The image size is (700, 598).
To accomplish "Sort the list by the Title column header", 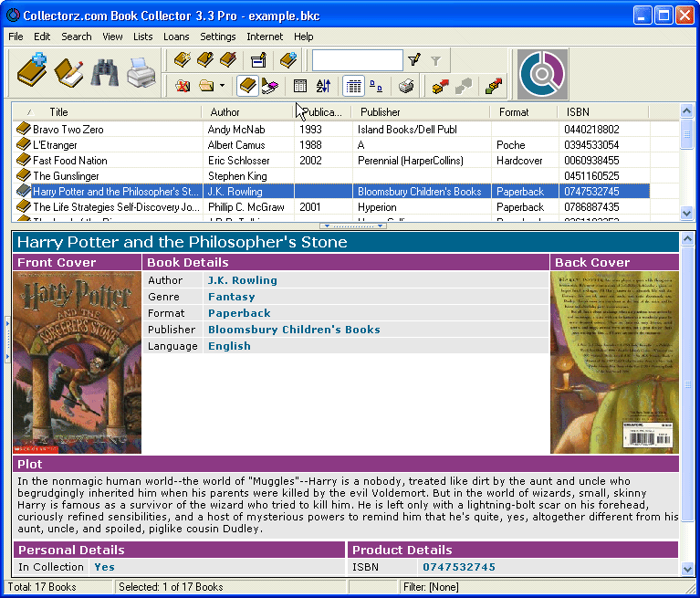I will click(x=107, y=112).
